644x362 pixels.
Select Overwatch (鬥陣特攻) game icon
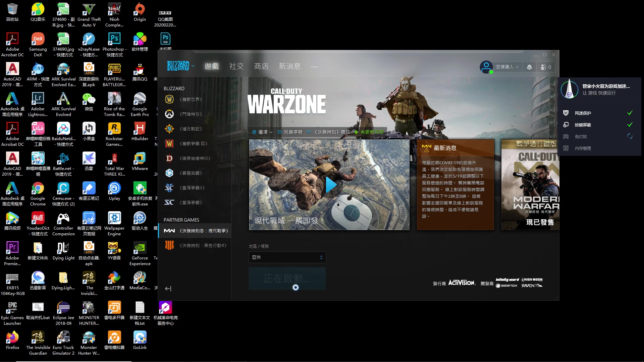tap(169, 114)
